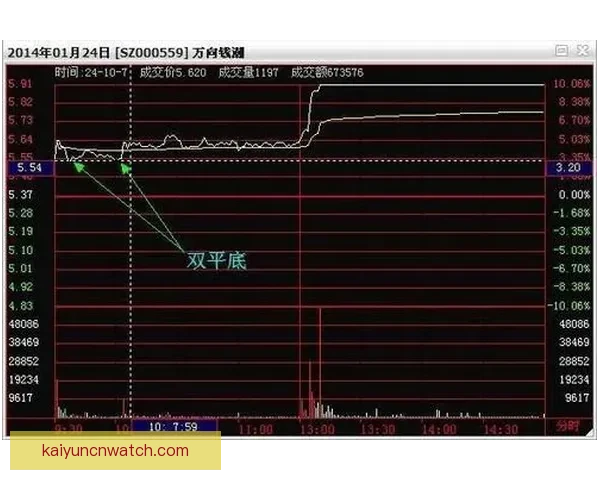Click the highlighted 3.20 percent box
Screen dimensions: 600x480
pos(568,168)
